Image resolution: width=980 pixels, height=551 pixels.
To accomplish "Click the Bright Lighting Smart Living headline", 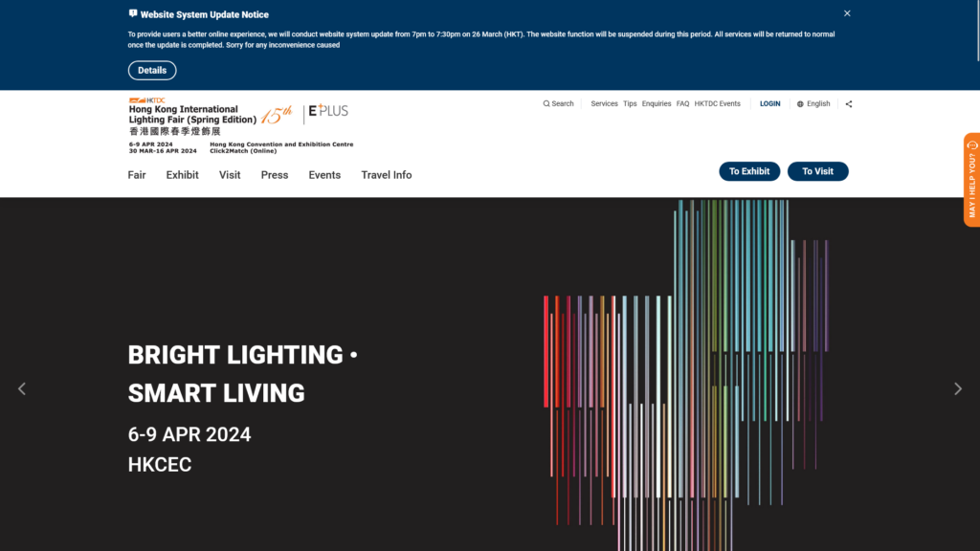I will [x=242, y=374].
